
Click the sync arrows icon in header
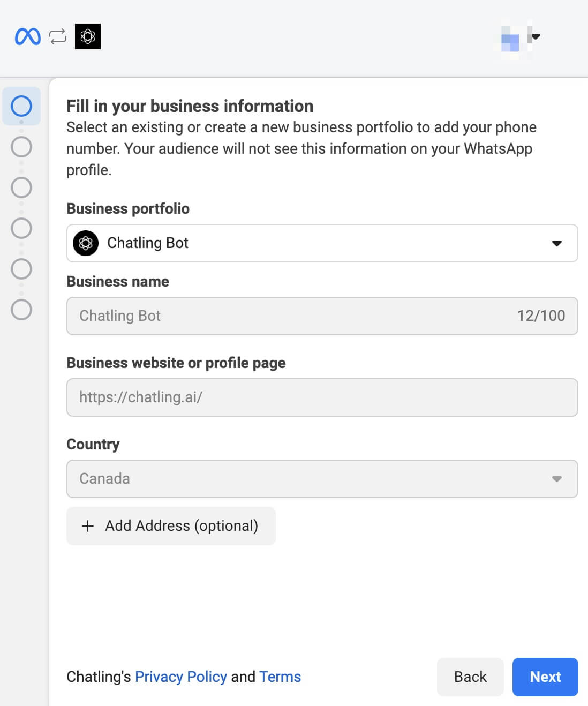point(58,36)
